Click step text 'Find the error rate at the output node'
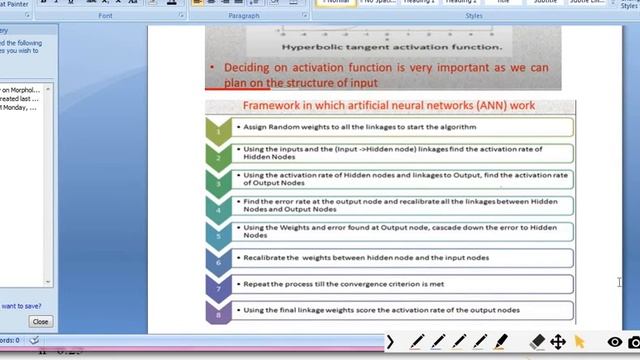 click(x=400, y=205)
